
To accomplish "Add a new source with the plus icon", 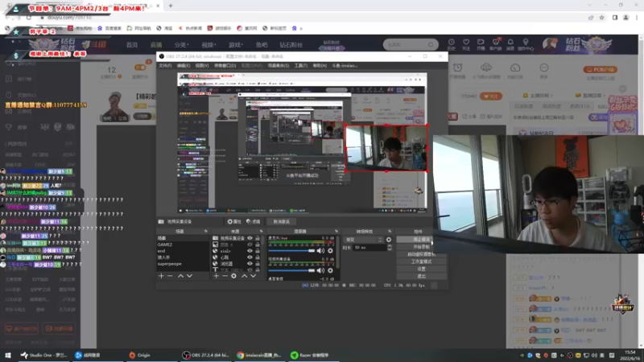I will pyautogui.click(x=216, y=276).
